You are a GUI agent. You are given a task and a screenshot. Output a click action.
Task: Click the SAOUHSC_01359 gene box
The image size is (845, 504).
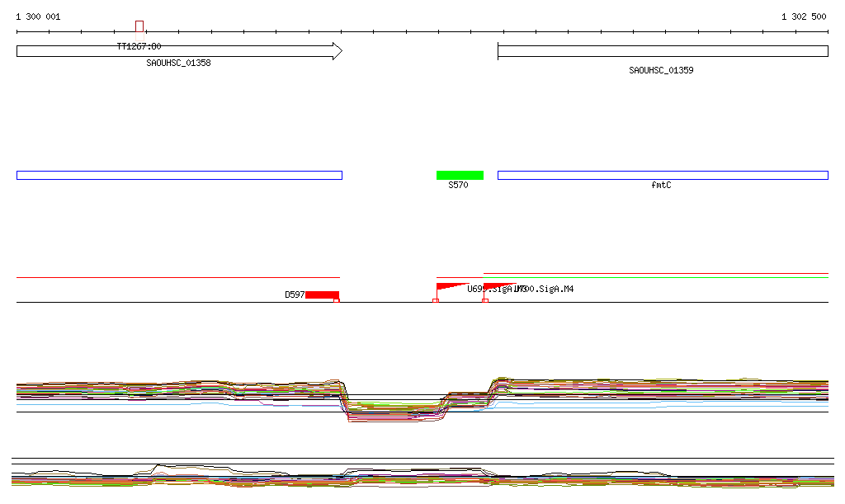pos(663,51)
